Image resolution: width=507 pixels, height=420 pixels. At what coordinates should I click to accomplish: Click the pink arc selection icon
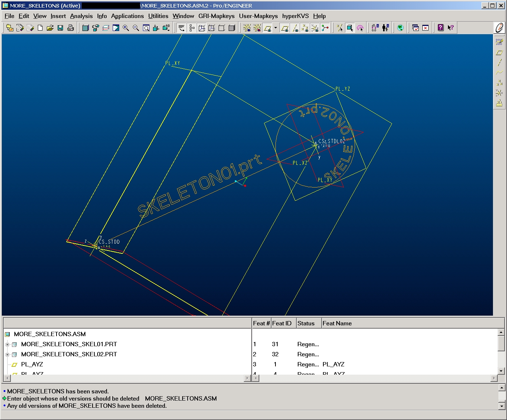tap(360, 28)
